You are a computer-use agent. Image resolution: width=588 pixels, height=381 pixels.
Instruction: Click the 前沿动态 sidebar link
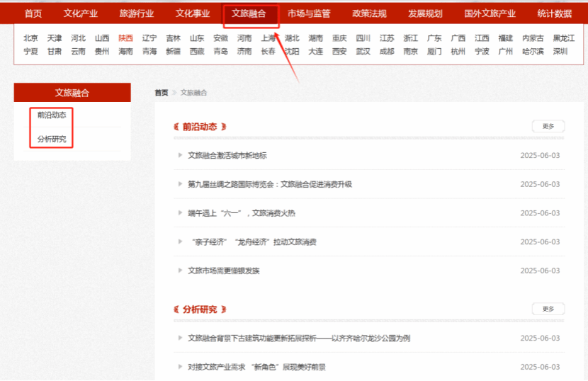pos(52,115)
